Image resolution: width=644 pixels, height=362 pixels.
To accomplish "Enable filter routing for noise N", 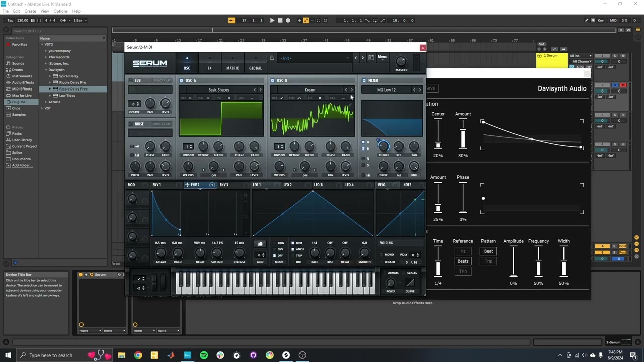I will [363, 159].
